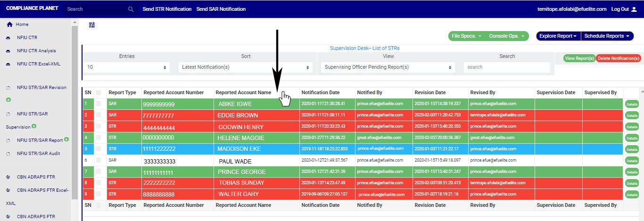Click Details button for EDDIE BROWN row
The height and width of the screenshot is (221, 644).
coord(632,115)
